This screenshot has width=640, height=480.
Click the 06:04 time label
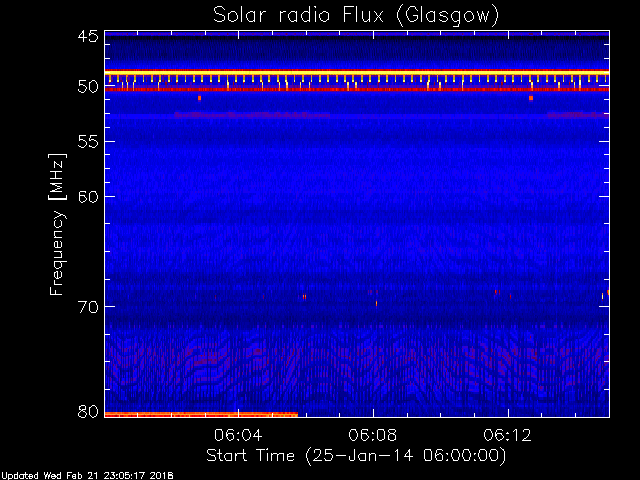point(238,435)
